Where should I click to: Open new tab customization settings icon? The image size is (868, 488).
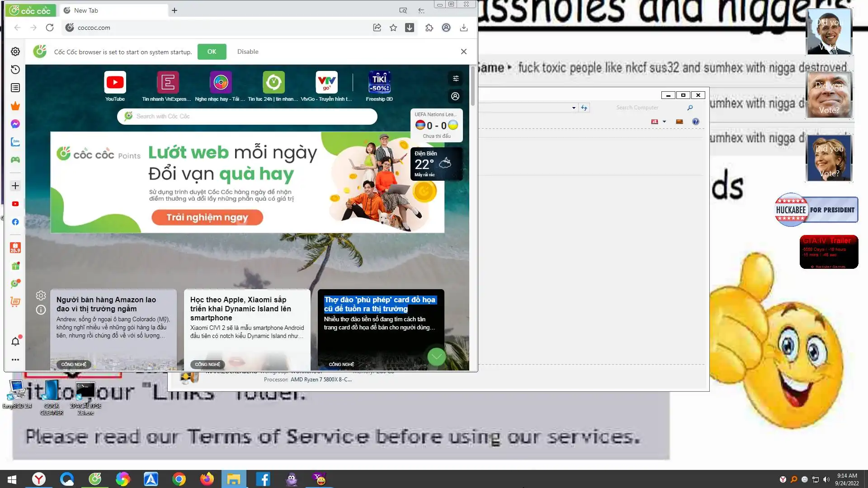(455, 79)
